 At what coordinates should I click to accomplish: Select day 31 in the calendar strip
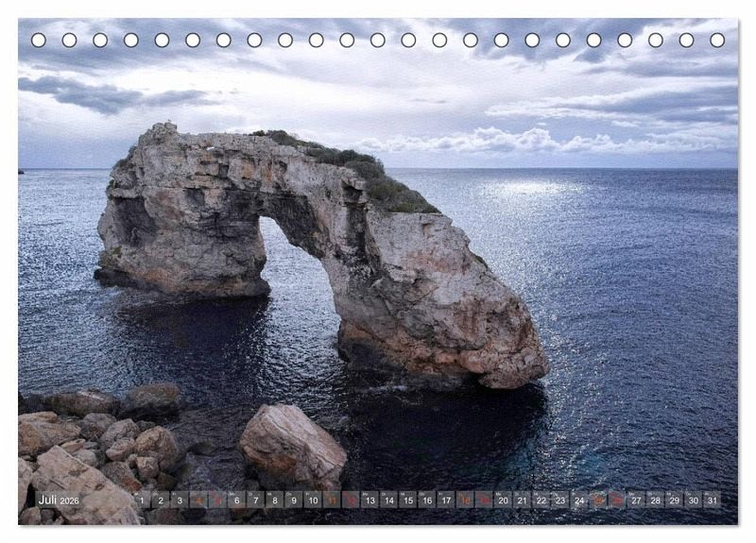(713, 500)
